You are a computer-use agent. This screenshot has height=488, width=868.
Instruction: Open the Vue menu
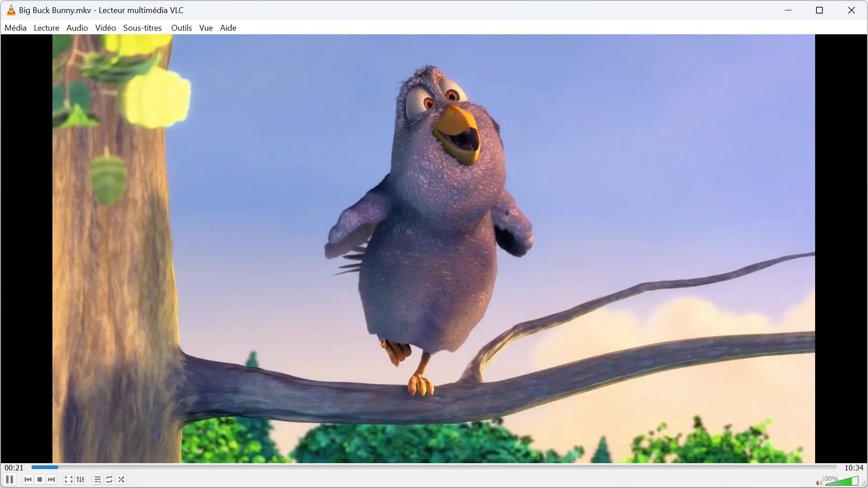[206, 28]
